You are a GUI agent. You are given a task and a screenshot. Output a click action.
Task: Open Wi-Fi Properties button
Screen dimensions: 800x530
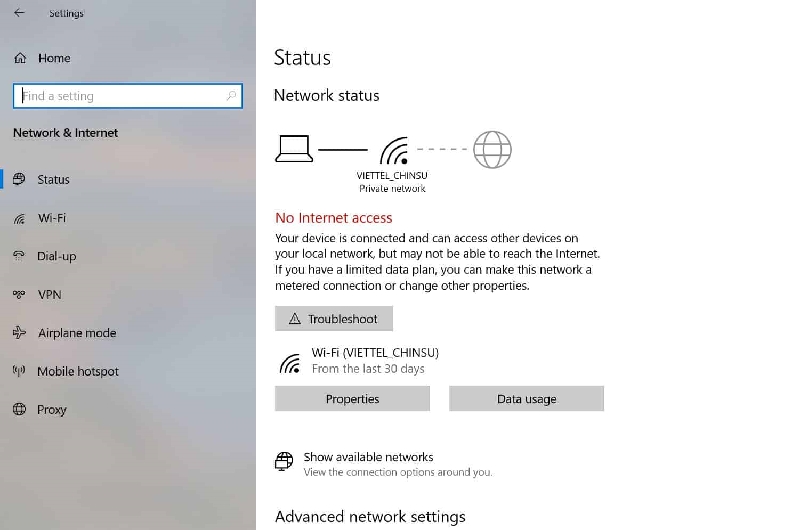point(352,399)
